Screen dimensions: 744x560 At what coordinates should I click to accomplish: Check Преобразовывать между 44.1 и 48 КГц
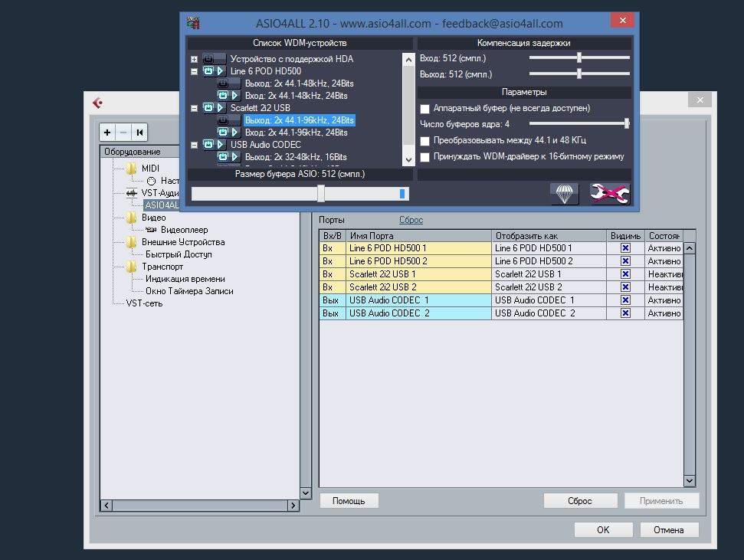point(424,141)
